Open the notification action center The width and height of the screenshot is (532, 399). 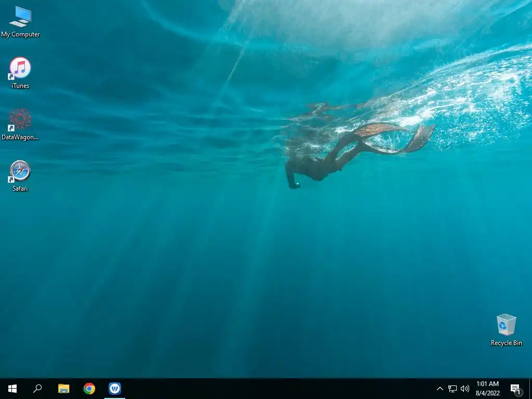(x=516, y=389)
